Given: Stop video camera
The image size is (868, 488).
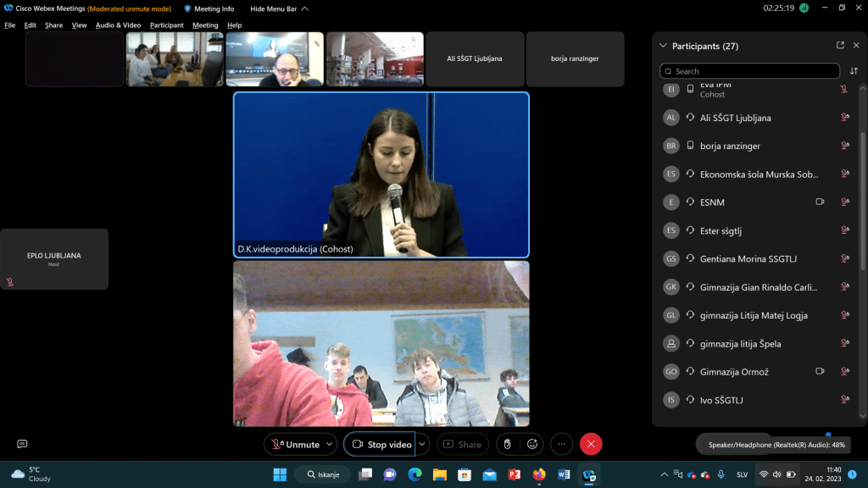Looking at the screenshot, I should 382,444.
